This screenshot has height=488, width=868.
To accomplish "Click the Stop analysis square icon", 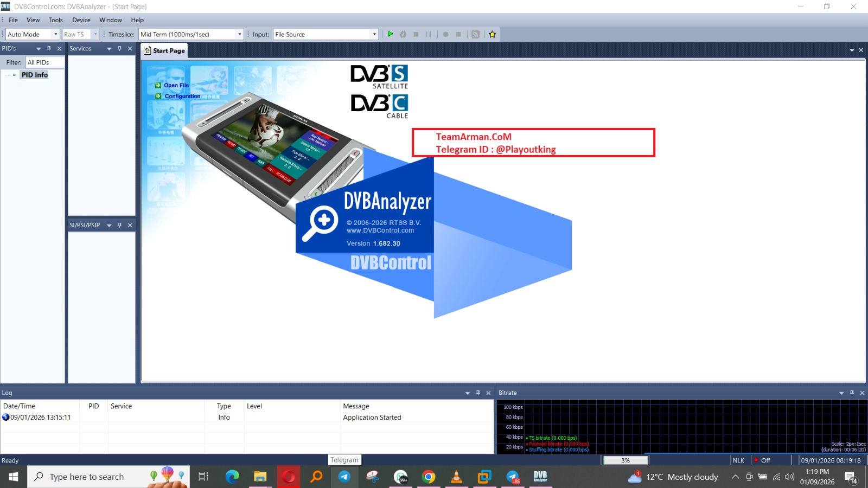I will click(416, 34).
